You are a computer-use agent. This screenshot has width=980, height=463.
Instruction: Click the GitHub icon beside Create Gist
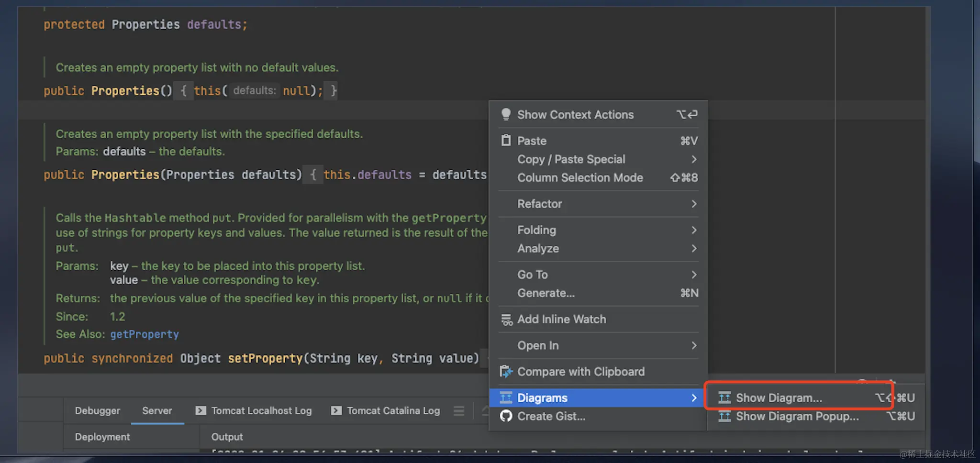(x=506, y=416)
